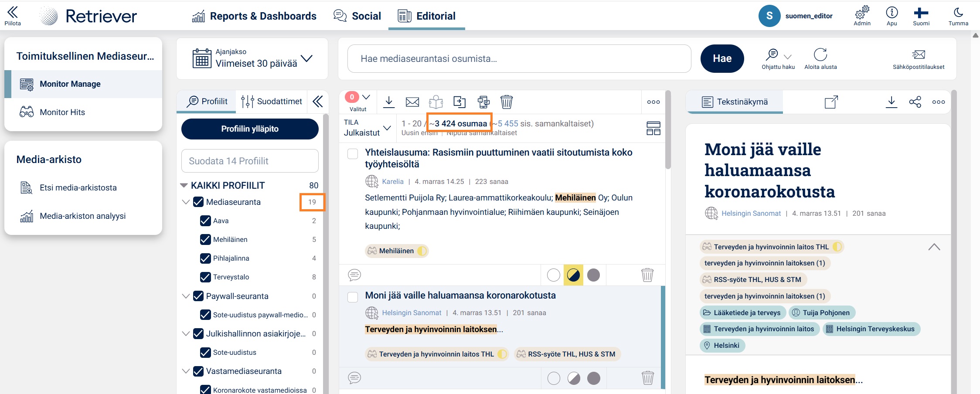Image resolution: width=980 pixels, height=394 pixels.
Task: Collapse the Mediaseuranta group
Action: (x=186, y=202)
